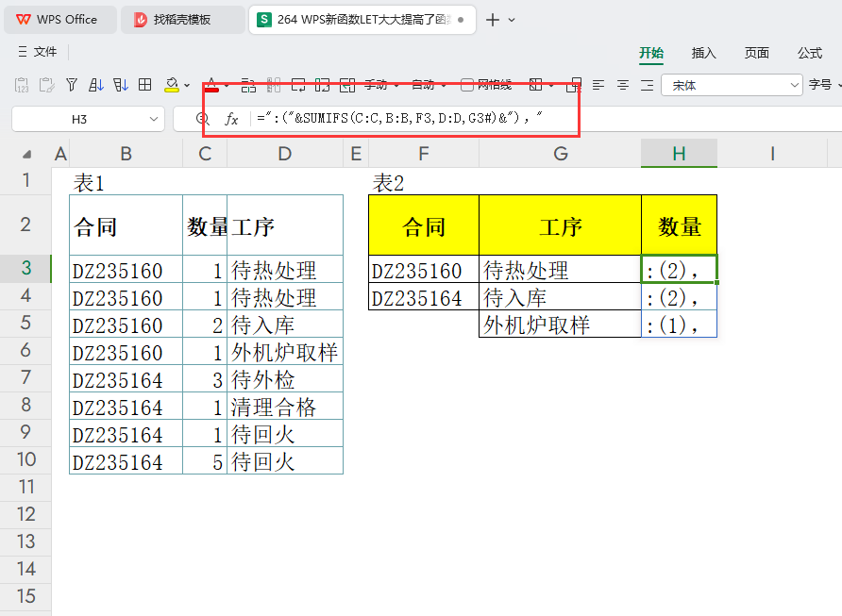Select the 公式 ribbon tab
The height and width of the screenshot is (616, 842).
pyautogui.click(x=810, y=53)
